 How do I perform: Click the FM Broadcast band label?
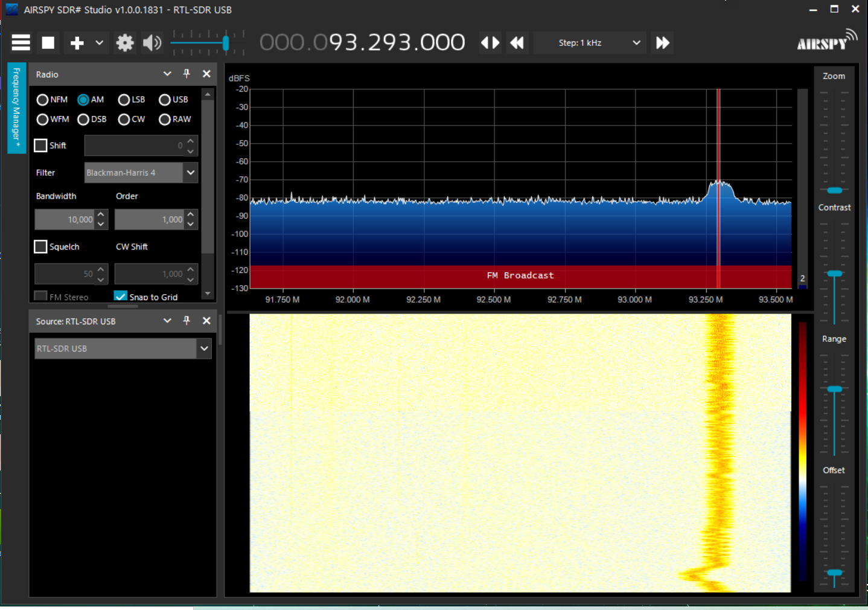pos(520,275)
